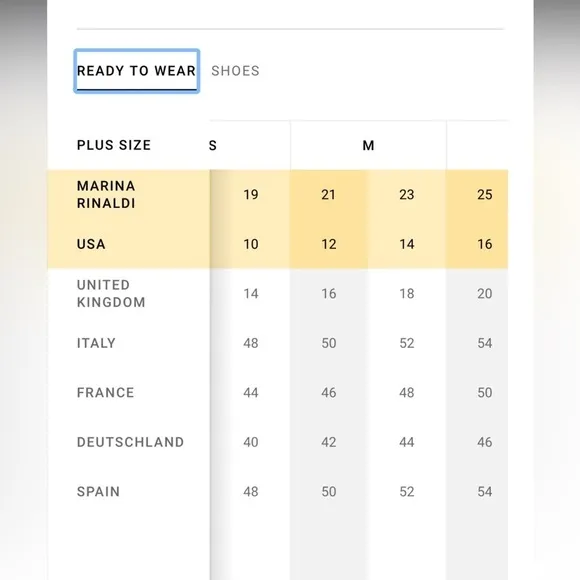Click USA size 16 cell

[484, 244]
